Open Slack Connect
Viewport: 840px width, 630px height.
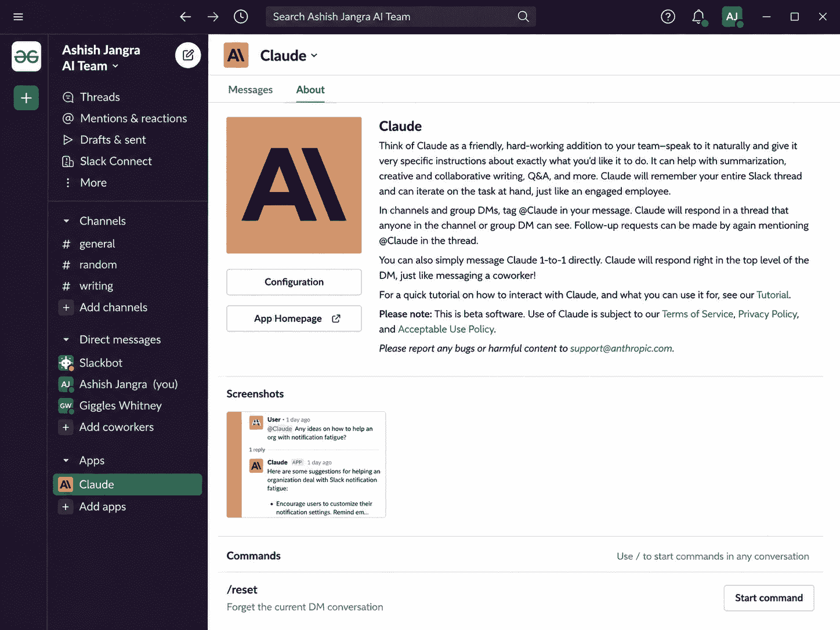click(x=107, y=161)
